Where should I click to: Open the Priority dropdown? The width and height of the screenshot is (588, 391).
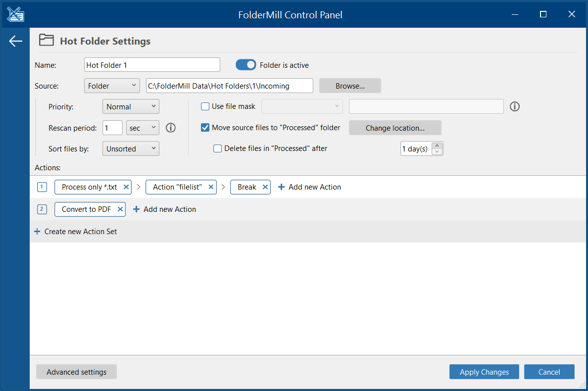coord(131,106)
